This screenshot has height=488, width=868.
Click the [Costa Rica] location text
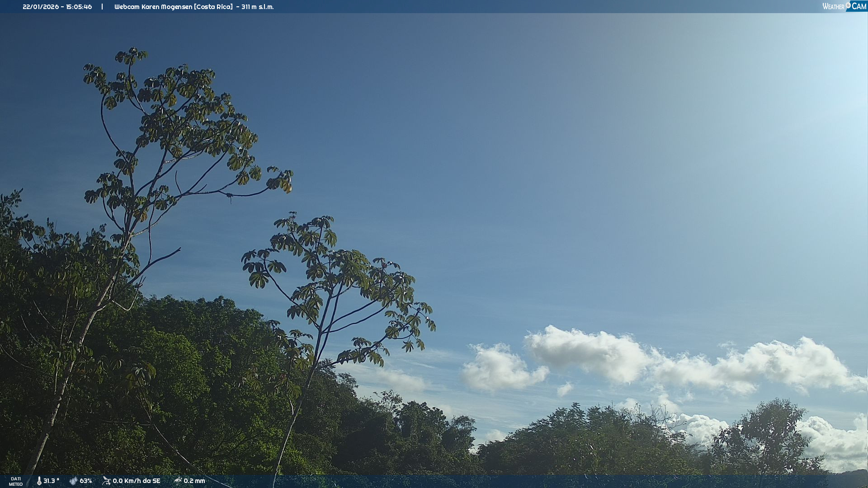(213, 7)
